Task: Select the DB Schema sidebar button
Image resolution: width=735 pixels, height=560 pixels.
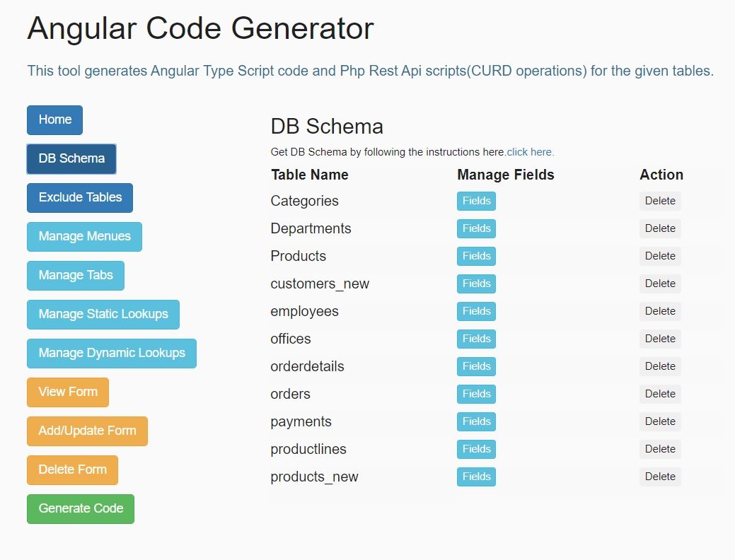Action: (71, 159)
